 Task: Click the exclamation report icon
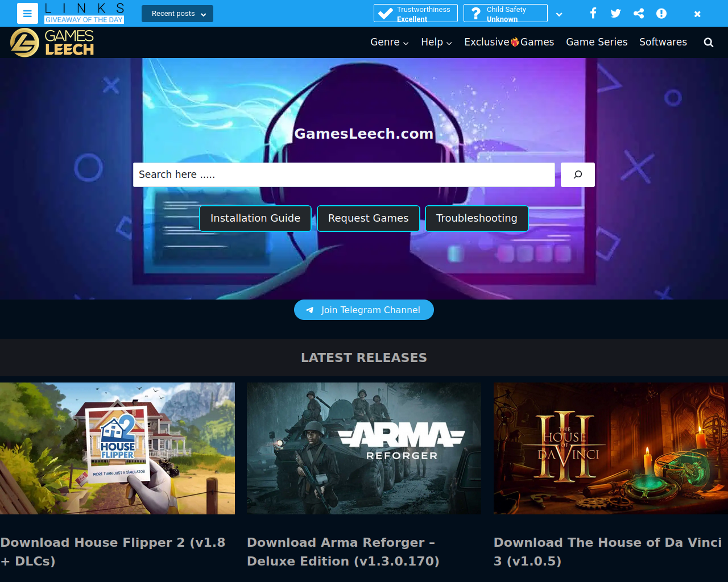pos(661,13)
